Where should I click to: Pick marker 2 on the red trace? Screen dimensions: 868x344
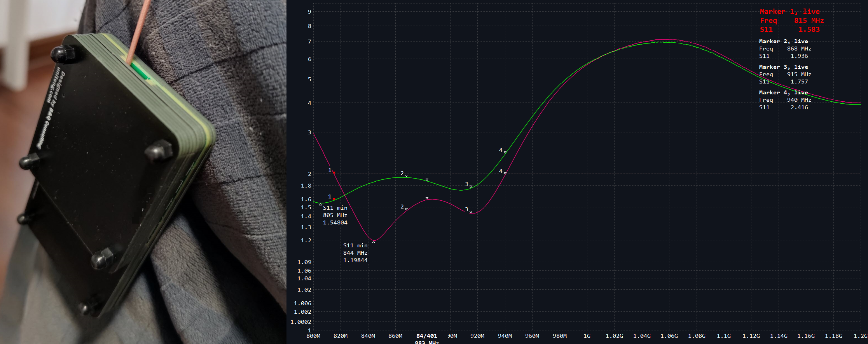[x=406, y=209]
